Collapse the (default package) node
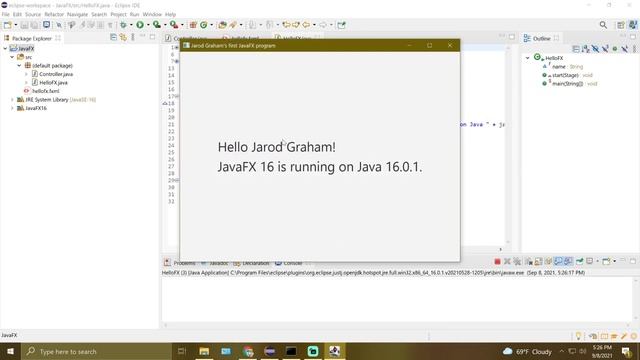 pos(19,66)
